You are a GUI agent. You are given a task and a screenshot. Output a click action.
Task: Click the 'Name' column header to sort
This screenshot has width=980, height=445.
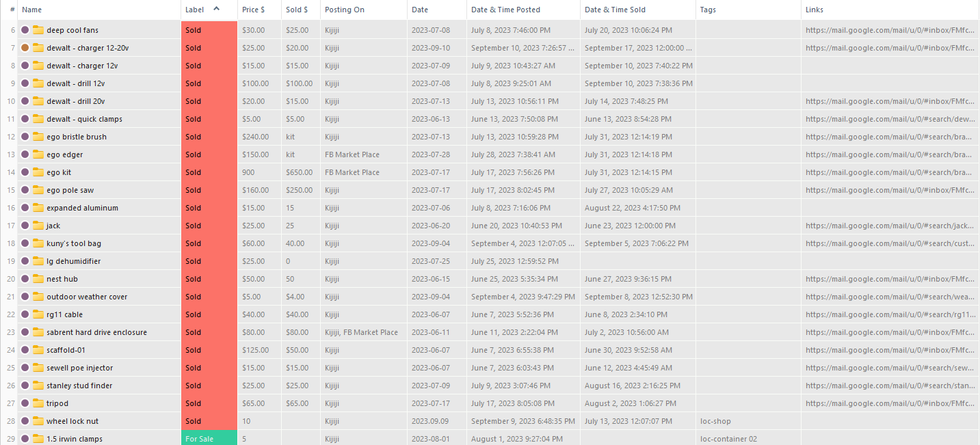pyautogui.click(x=32, y=10)
